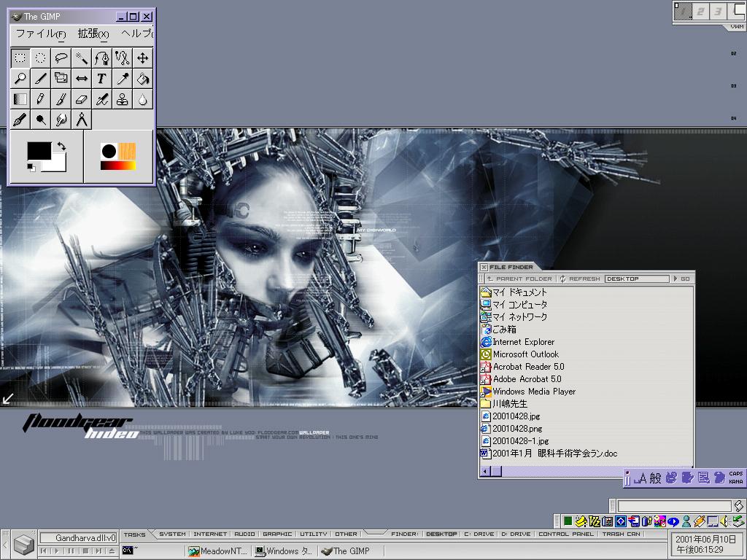Viewport: 747px width, 560px height.
Task: Switch to the SYSTEM tab on taskbar
Action: point(172,534)
